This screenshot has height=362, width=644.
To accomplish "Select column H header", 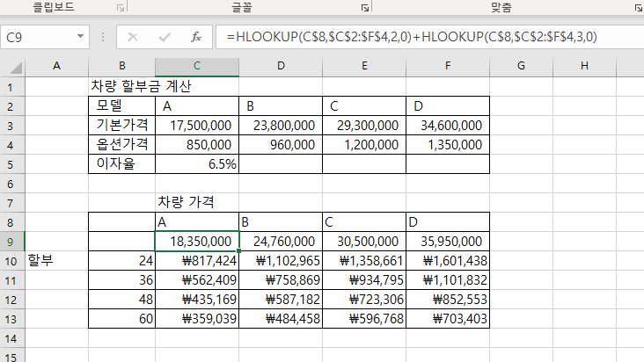I will coord(584,66).
